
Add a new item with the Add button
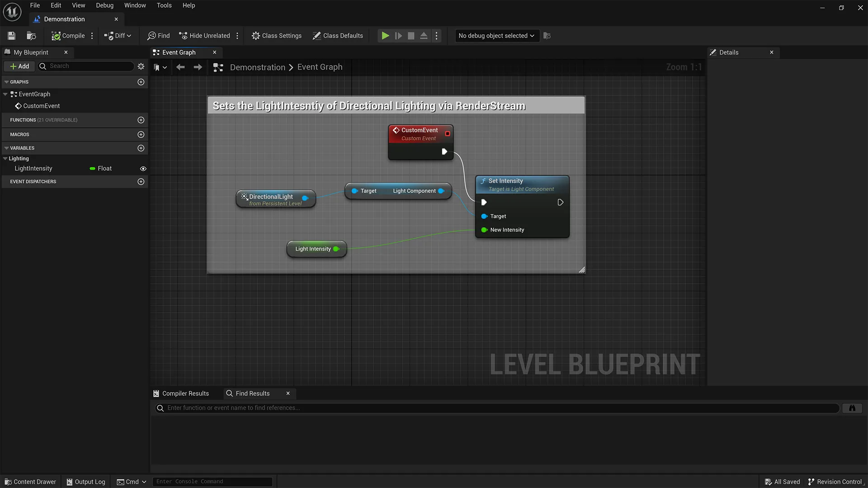pos(19,66)
